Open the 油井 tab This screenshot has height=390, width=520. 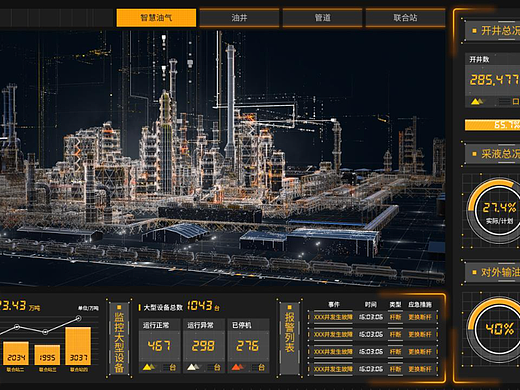click(239, 18)
